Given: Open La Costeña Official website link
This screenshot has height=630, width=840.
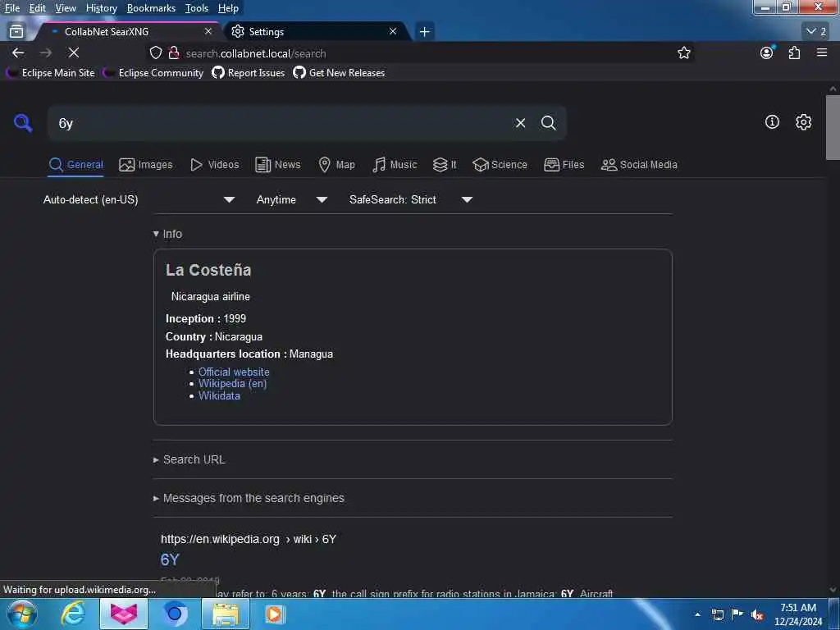Looking at the screenshot, I should pyautogui.click(x=234, y=372).
